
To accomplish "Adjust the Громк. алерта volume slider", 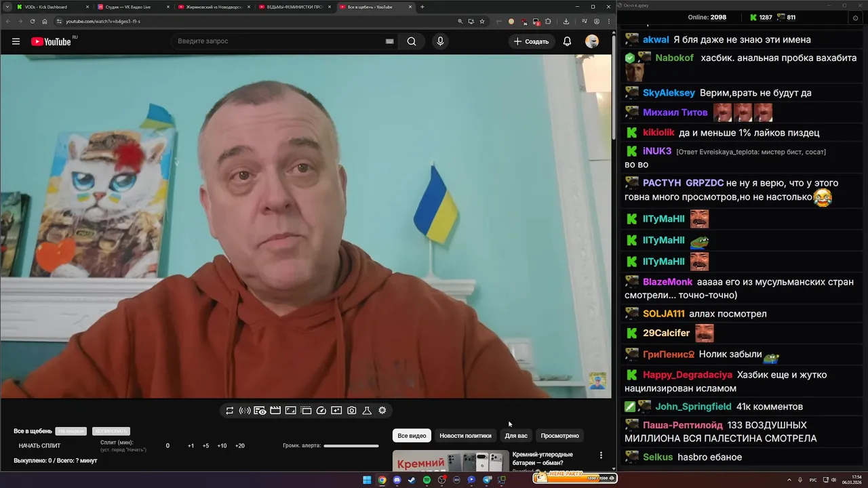I will pos(351,446).
